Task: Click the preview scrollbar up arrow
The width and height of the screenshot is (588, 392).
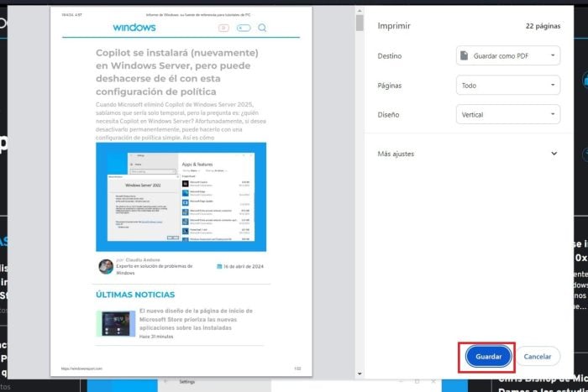Action: pyautogui.click(x=360, y=11)
